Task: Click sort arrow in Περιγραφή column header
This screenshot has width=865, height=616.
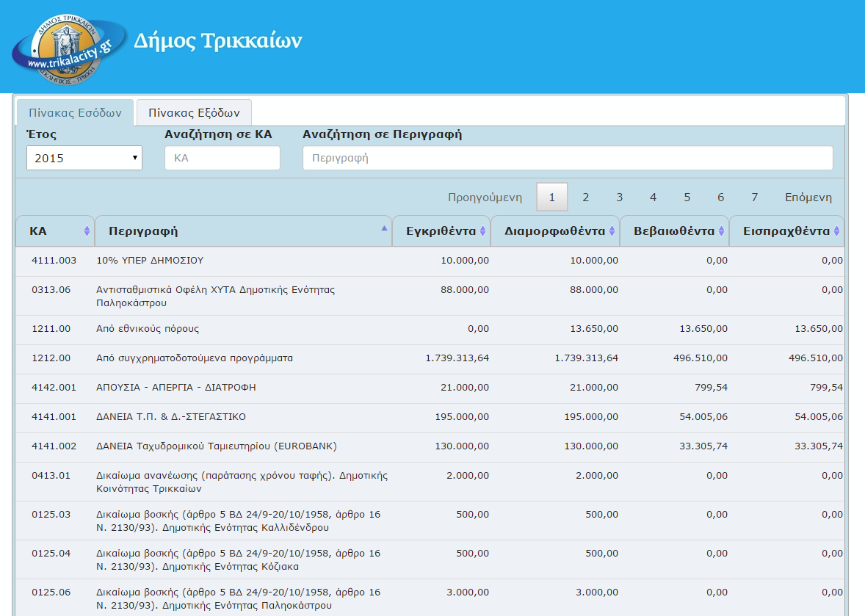Action: coord(383,229)
